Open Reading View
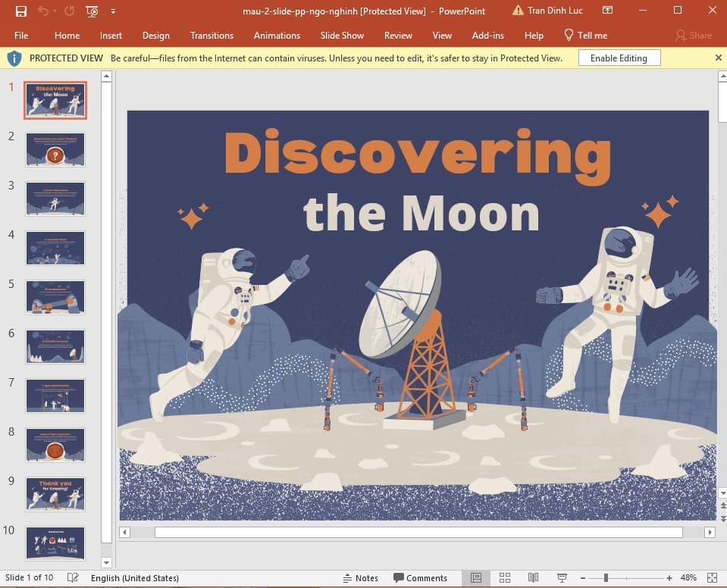 point(531,577)
